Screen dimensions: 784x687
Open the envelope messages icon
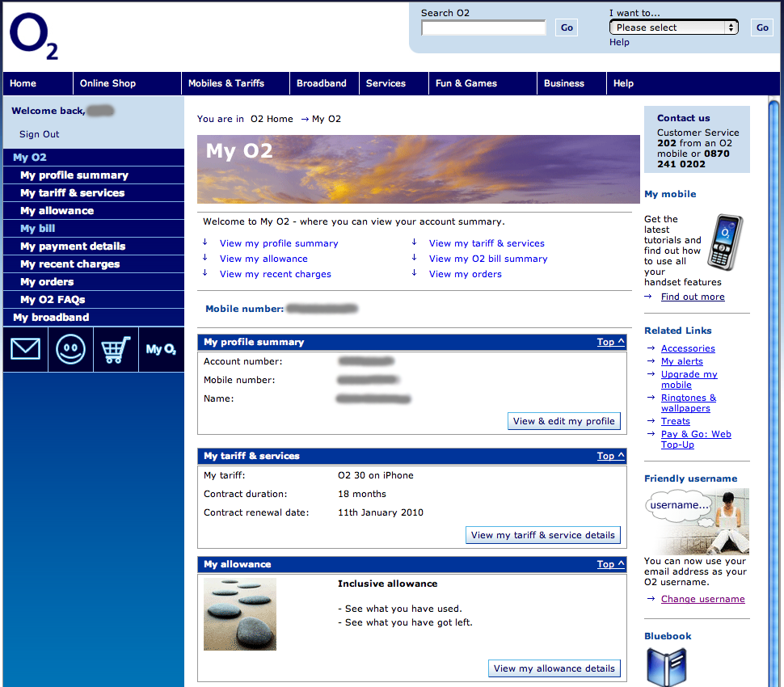[26, 349]
